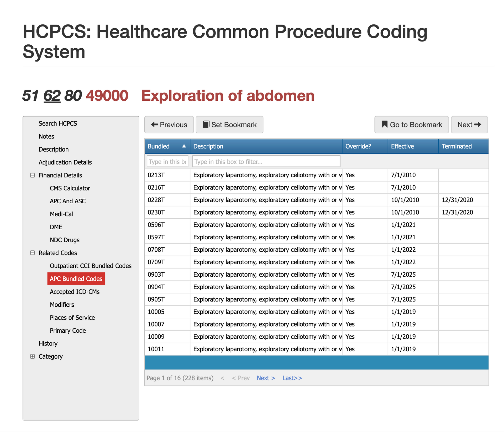Click the Next arrow navigation icon
Image resolution: width=504 pixels, height=433 pixels.
pos(479,125)
